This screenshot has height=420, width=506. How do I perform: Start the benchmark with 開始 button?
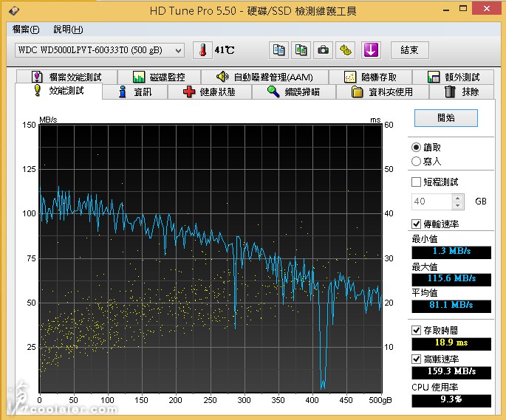pos(446,118)
